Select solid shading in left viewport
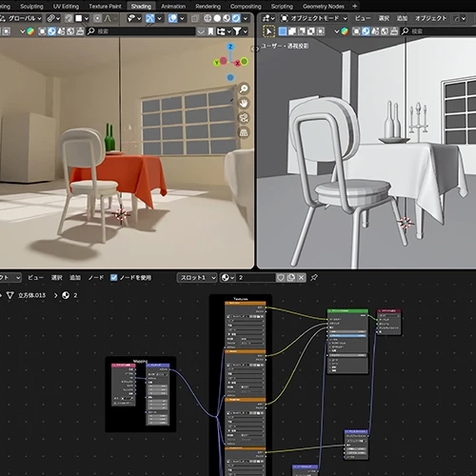Screen dimensions: 476x476 [x=217, y=18]
